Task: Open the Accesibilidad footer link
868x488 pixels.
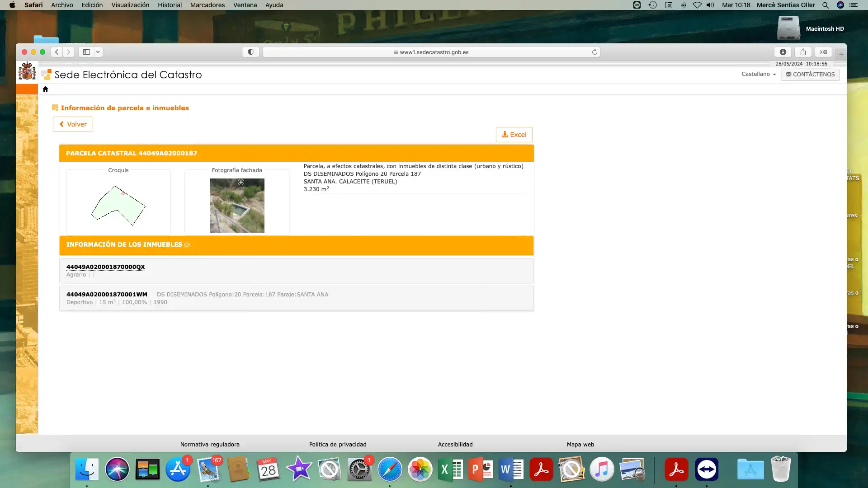Action: pyautogui.click(x=455, y=445)
